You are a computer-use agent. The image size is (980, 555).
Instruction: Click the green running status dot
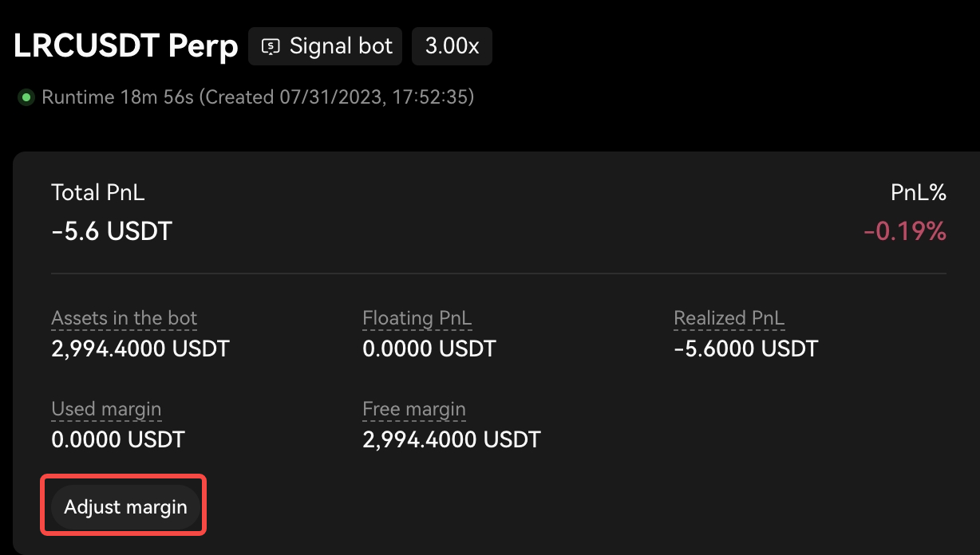tap(26, 98)
